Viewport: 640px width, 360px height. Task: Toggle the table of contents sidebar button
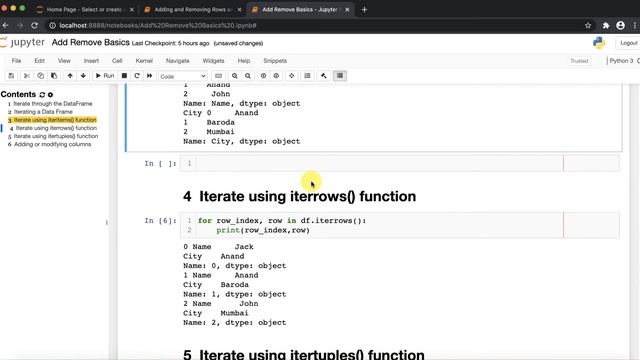[x=340, y=76]
